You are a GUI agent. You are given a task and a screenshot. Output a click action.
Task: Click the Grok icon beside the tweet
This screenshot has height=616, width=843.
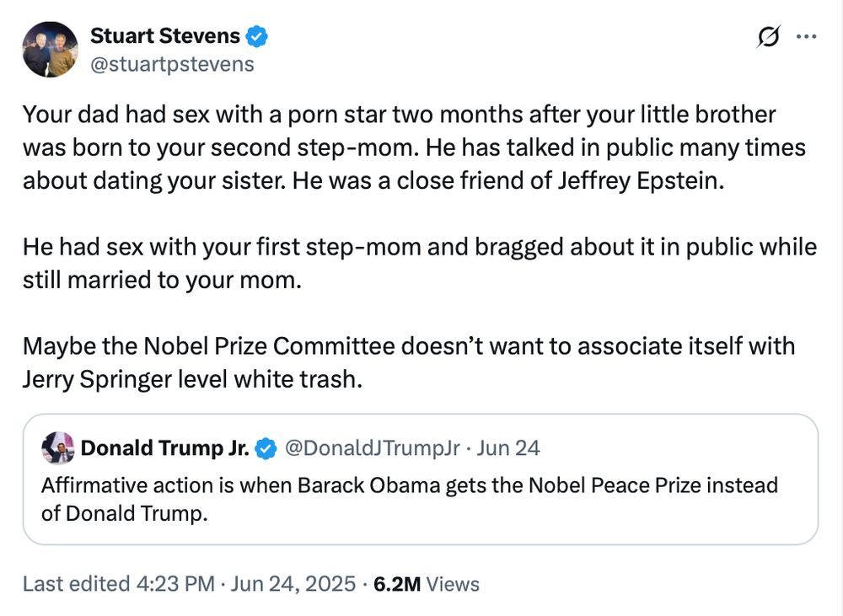(768, 37)
